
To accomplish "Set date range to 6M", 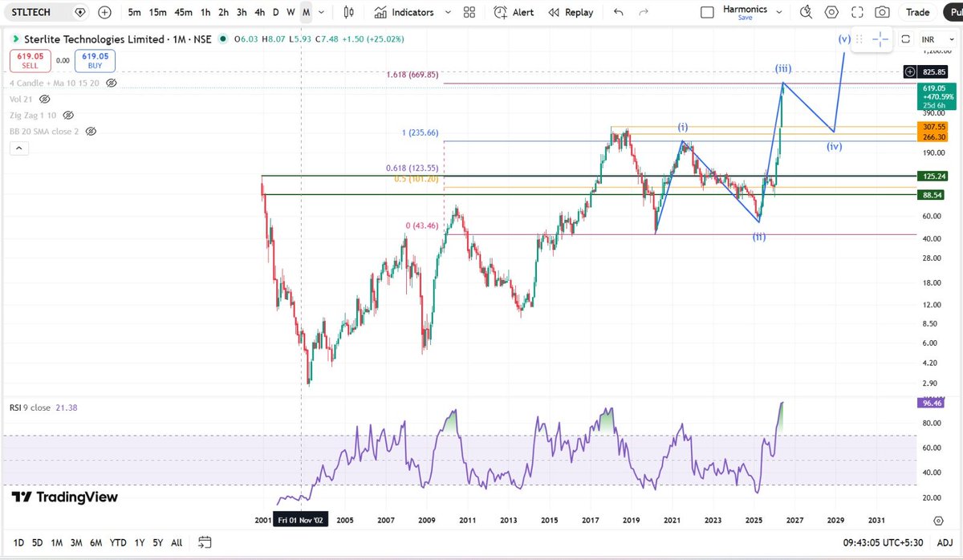I will coord(95,542).
